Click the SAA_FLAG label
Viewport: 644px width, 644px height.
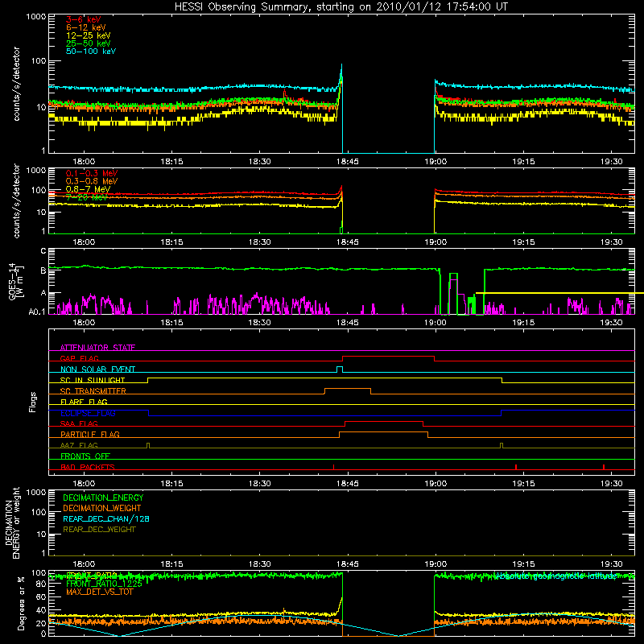pyautogui.click(x=79, y=423)
